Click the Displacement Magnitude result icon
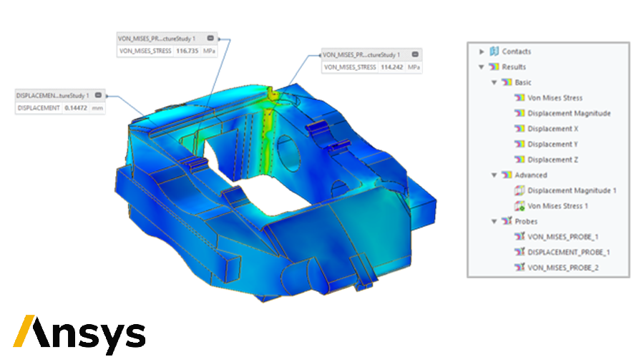Screen dimensions: 644x362 pyautogui.click(x=520, y=114)
